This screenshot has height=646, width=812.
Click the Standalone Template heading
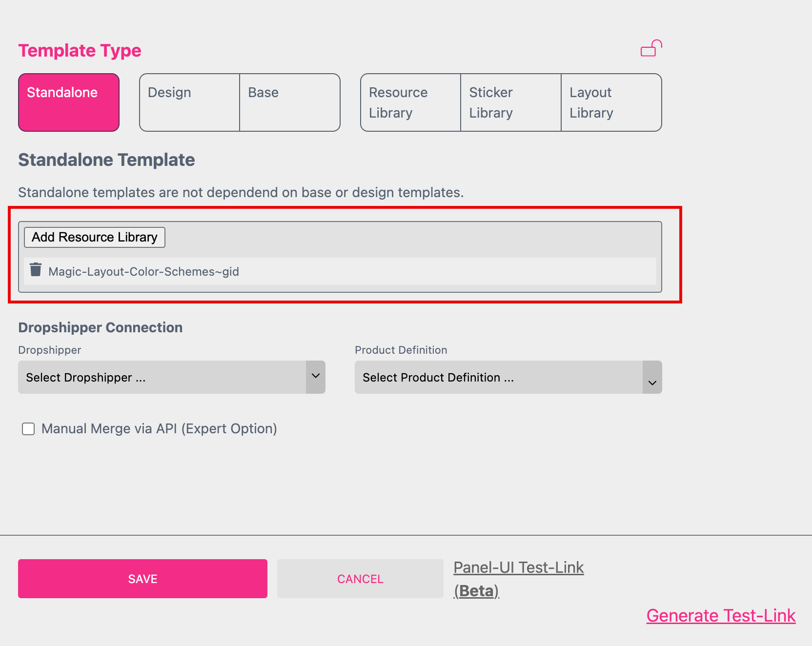point(106,160)
